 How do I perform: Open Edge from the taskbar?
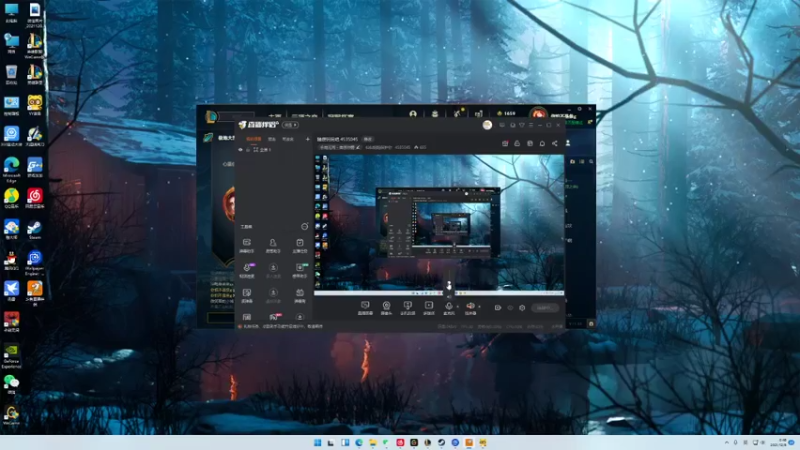click(x=359, y=442)
